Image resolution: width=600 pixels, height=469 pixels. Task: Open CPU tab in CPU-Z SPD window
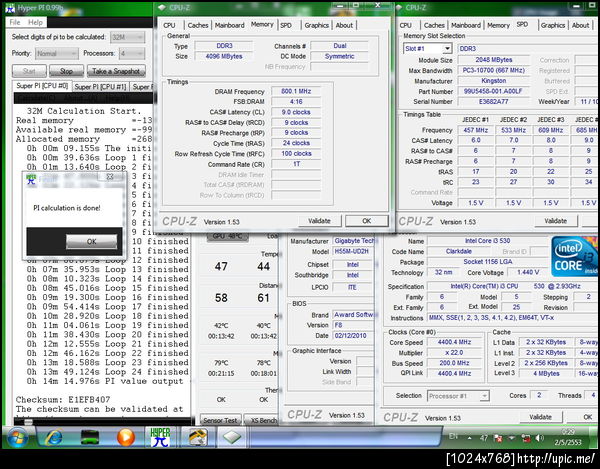[x=406, y=25]
